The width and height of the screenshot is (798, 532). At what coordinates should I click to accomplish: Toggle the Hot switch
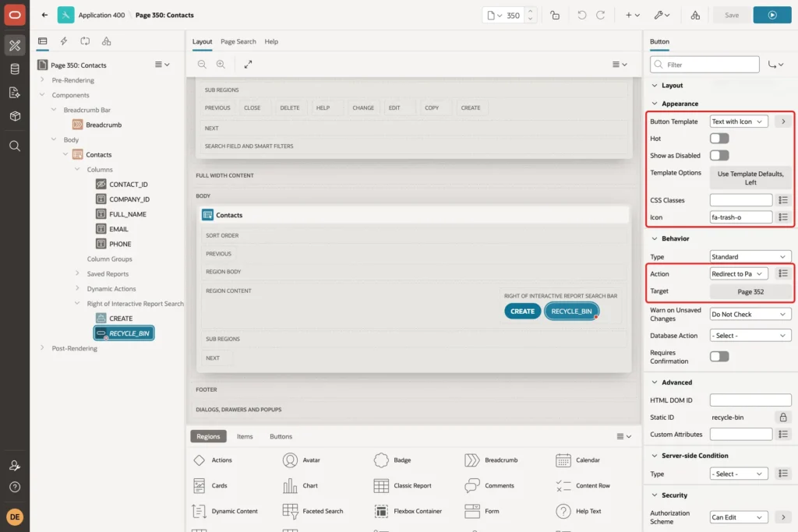(719, 139)
